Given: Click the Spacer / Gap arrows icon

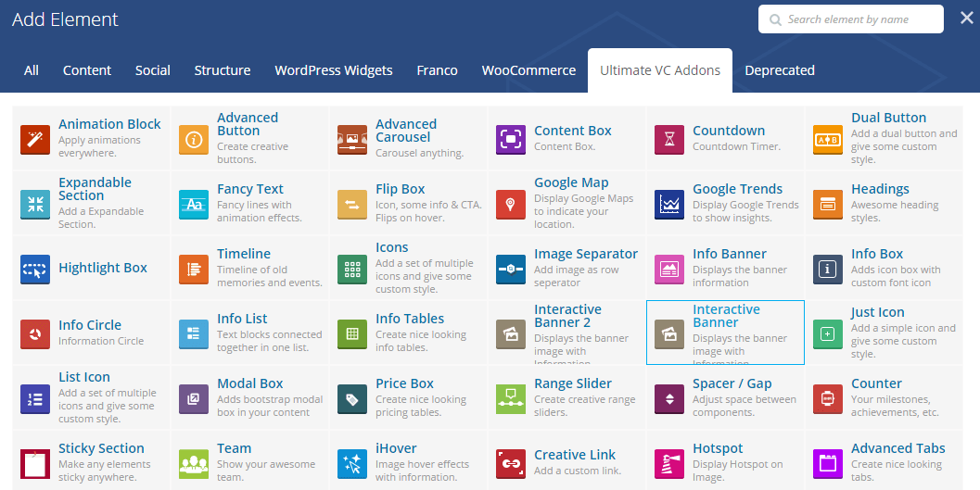Looking at the screenshot, I should point(669,399).
